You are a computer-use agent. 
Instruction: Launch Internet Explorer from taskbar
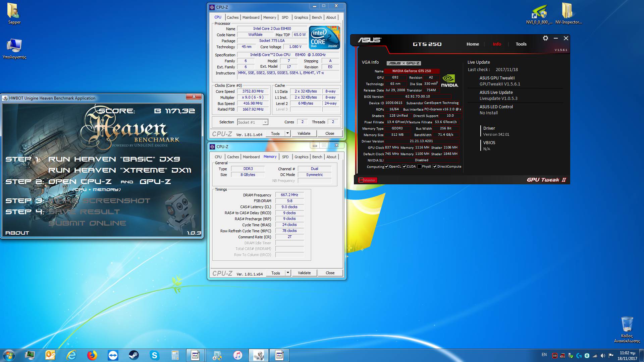click(71, 355)
